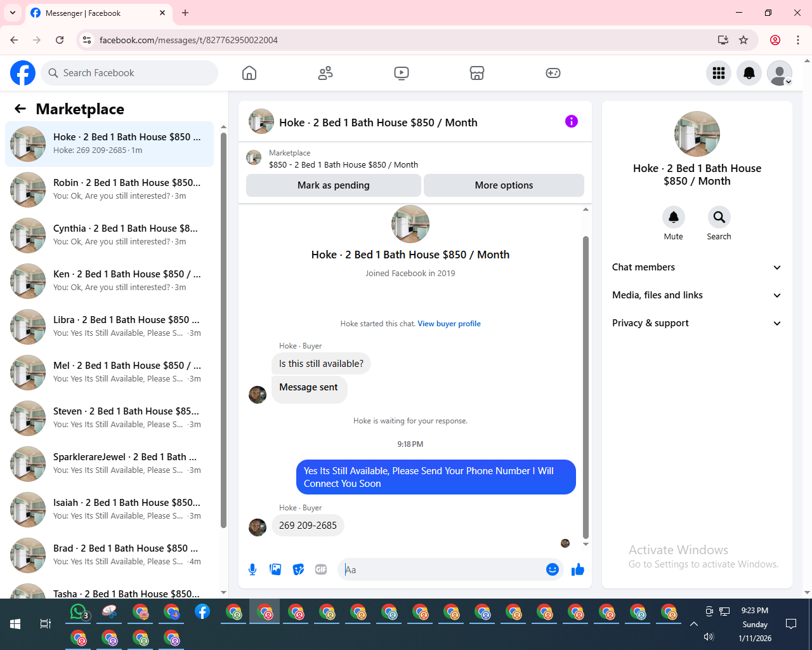Viewport: 812px width, 650px height.
Task: Open the Libra conversation in the list
Action: [x=109, y=327]
